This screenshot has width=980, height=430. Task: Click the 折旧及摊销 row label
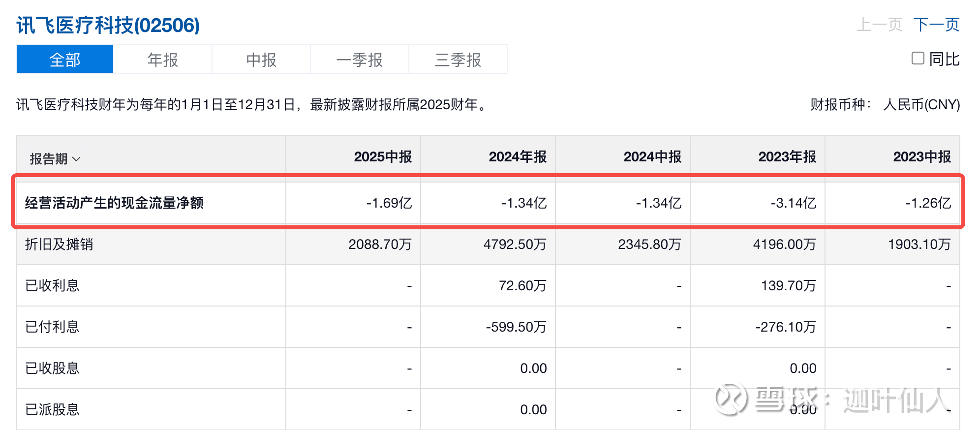59,244
